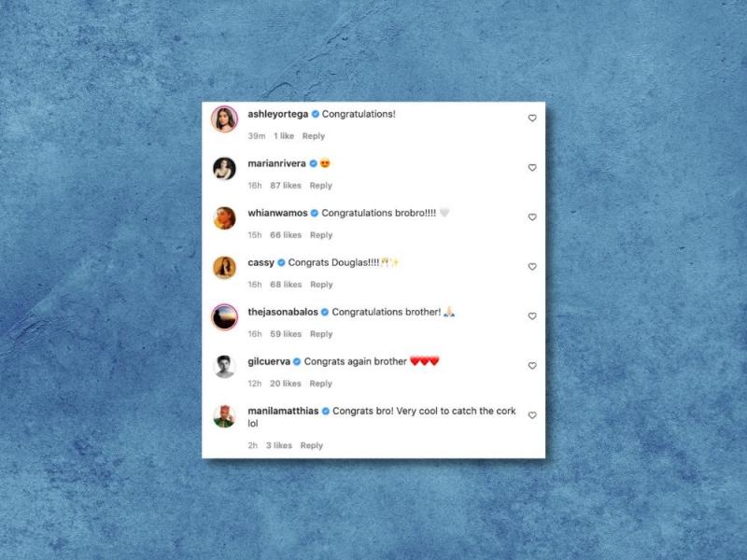
Task: Click Reply under ashleyortega's comment
Action: [x=314, y=136]
